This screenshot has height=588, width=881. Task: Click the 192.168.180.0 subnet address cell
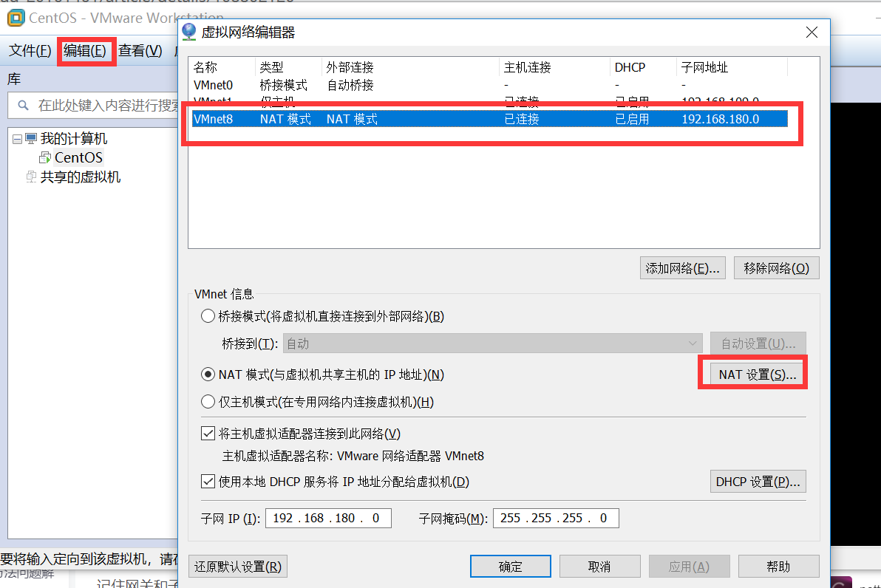720,119
